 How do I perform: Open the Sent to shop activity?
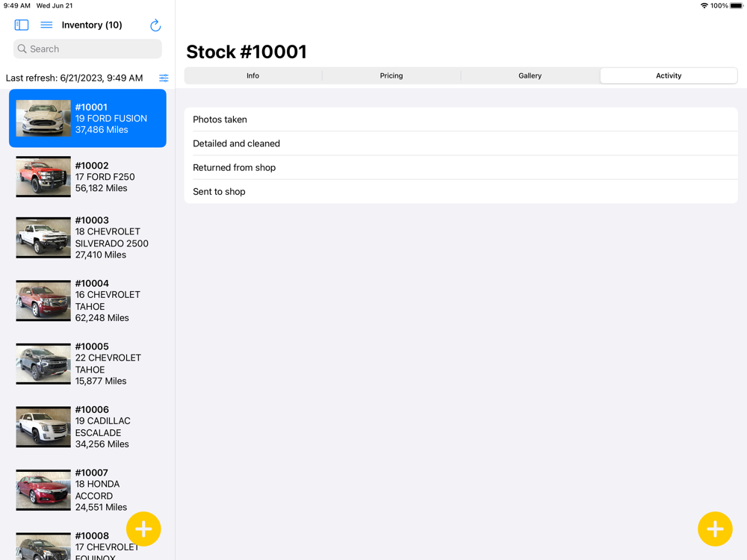461,191
